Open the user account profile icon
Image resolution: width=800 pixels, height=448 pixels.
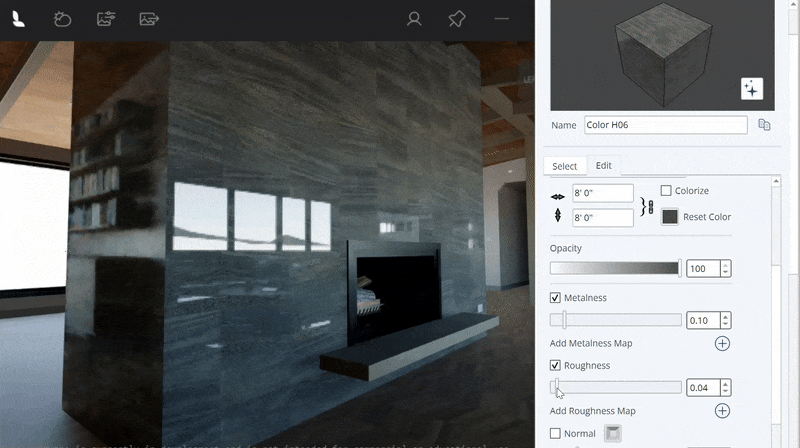(x=414, y=19)
